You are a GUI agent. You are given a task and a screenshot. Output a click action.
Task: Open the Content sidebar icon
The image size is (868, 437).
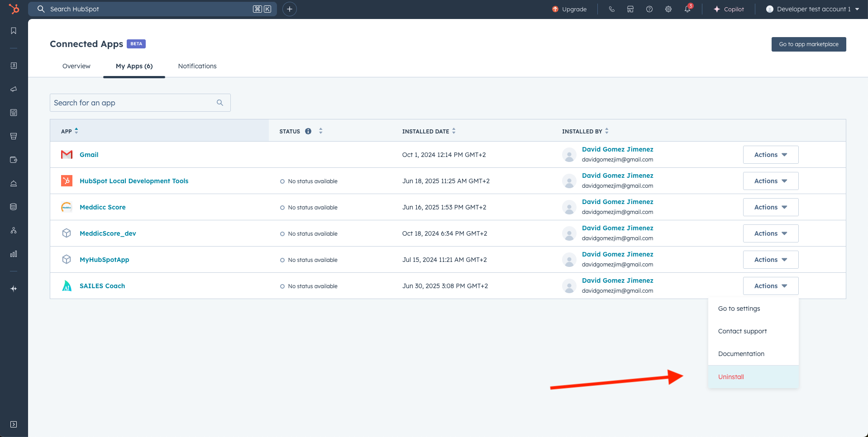coord(14,113)
